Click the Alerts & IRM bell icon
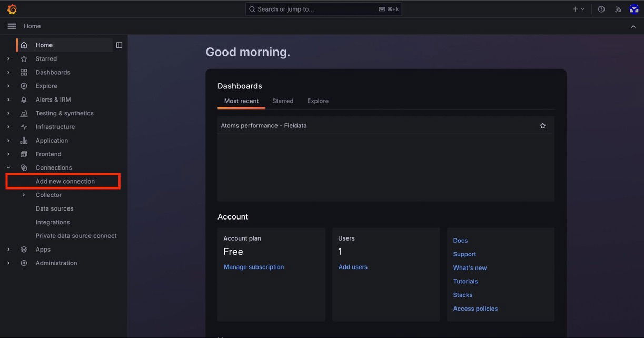 [24, 100]
